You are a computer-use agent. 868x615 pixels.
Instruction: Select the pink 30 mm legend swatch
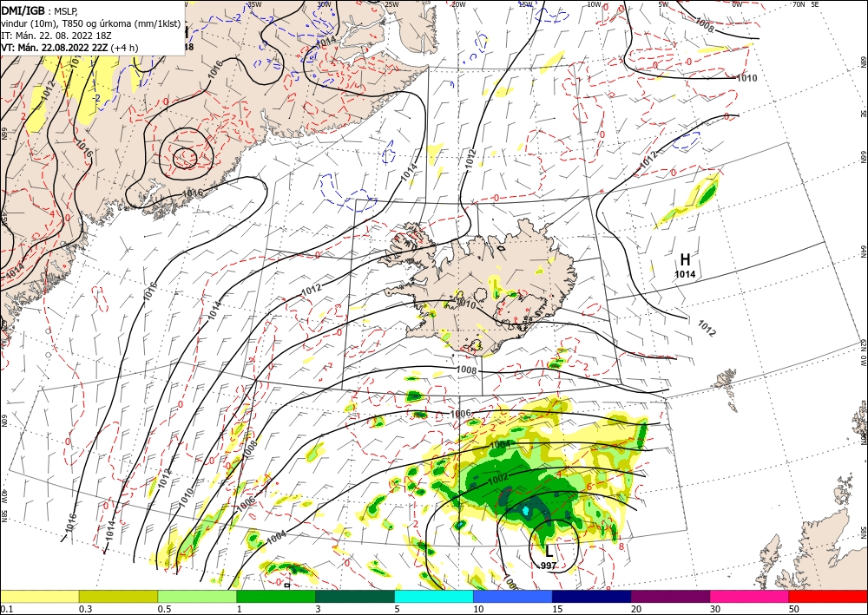point(750,596)
